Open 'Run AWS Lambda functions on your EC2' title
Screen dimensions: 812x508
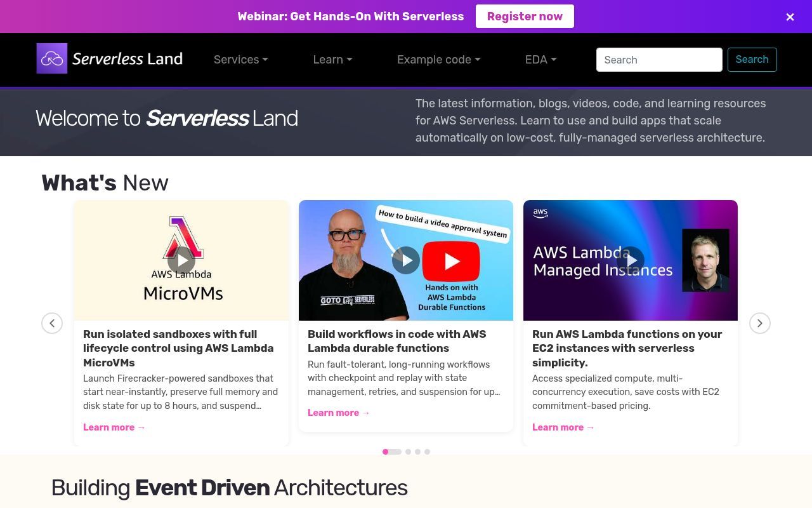click(627, 348)
